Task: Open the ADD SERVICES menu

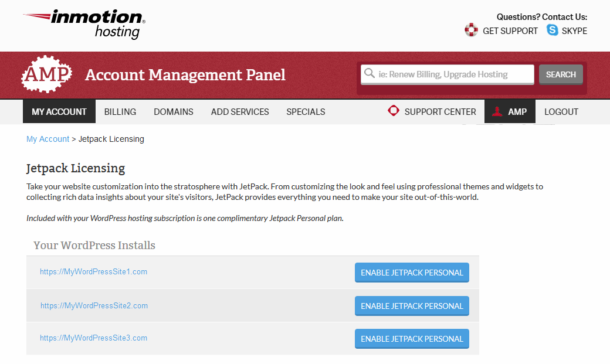Action: pyautogui.click(x=240, y=111)
